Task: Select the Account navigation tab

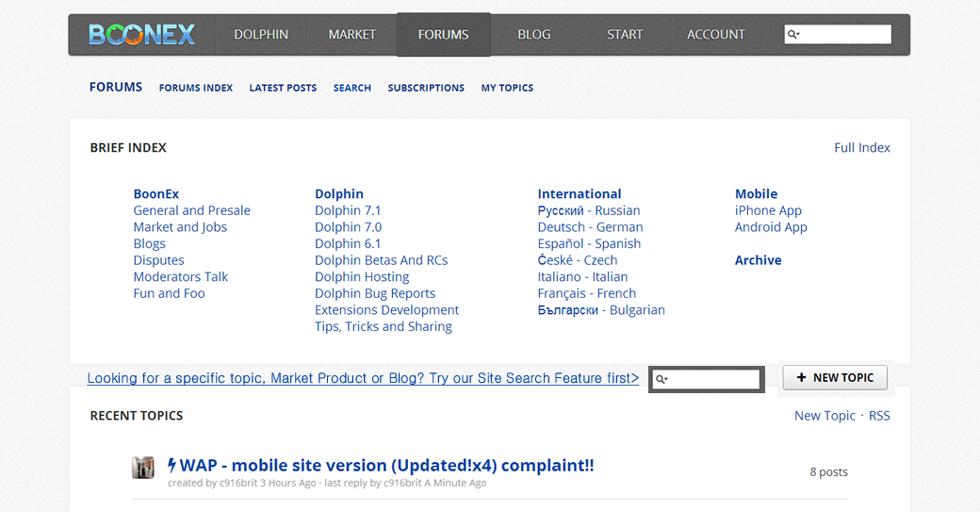Action: tap(715, 35)
